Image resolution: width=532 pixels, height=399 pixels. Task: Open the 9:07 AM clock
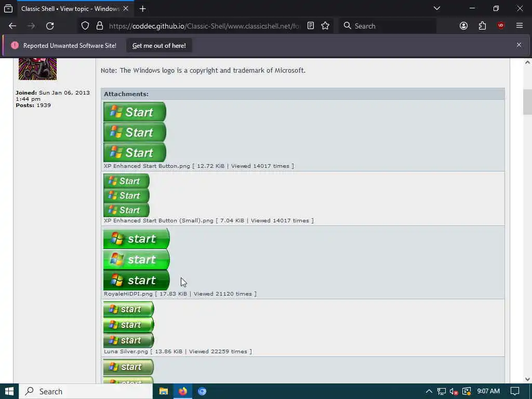coord(488,391)
